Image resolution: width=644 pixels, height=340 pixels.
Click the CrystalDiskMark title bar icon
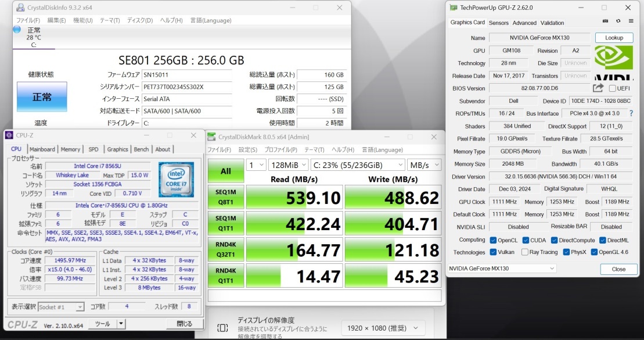pyautogui.click(x=211, y=137)
